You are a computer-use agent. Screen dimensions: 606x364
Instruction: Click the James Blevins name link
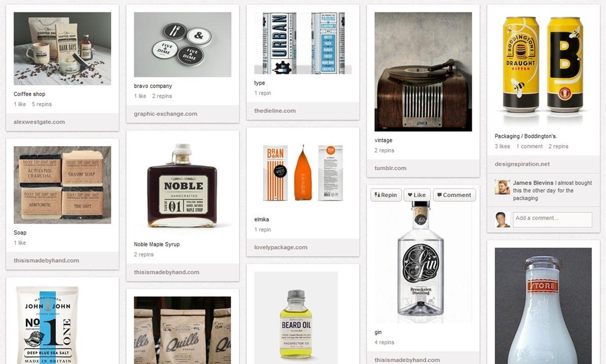click(533, 183)
